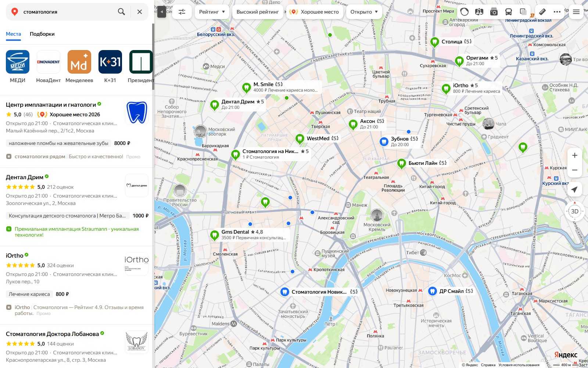
Task: Open Центр имплантации и гнатологи listing
Action: click(x=51, y=105)
